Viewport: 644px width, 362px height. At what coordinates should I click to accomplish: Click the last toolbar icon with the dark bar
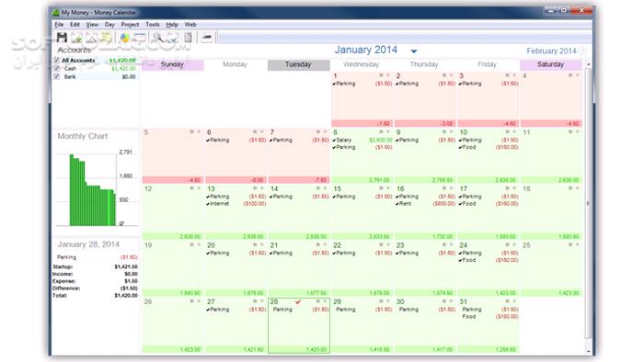point(207,38)
